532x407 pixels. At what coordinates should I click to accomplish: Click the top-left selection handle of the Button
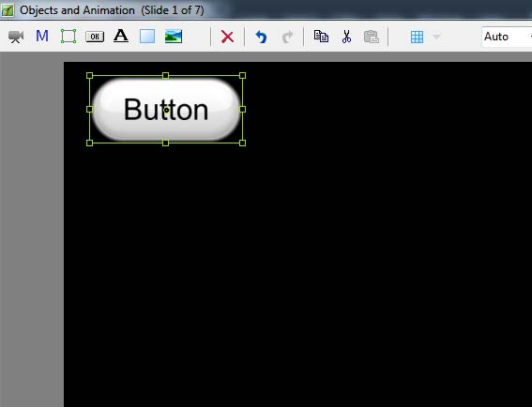[89, 75]
